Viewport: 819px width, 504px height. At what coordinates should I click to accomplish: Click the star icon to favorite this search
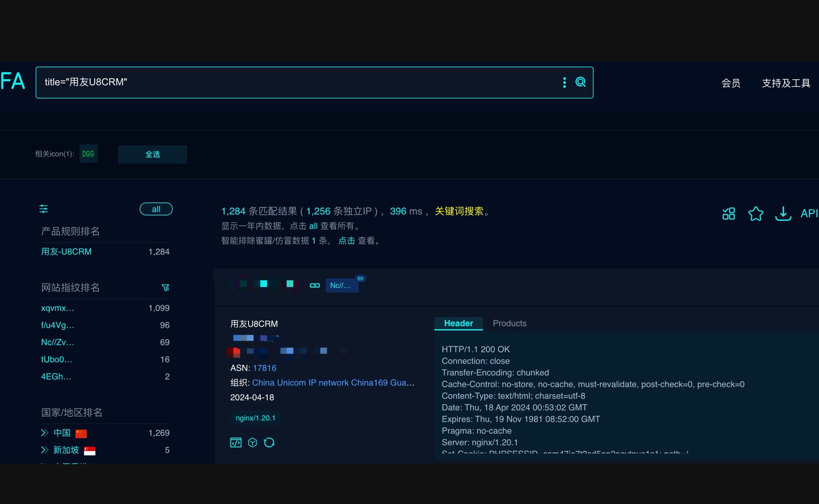point(755,213)
